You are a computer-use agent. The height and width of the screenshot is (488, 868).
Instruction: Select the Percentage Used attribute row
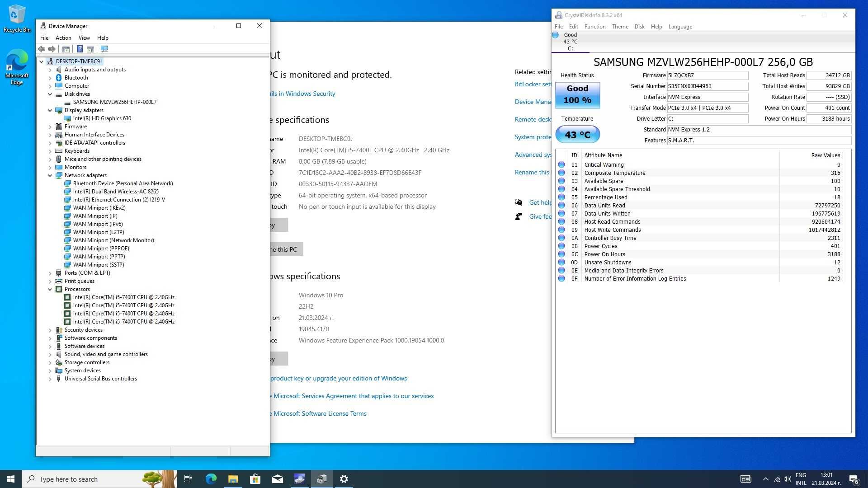pyautogui.click(x=700, y=197)
